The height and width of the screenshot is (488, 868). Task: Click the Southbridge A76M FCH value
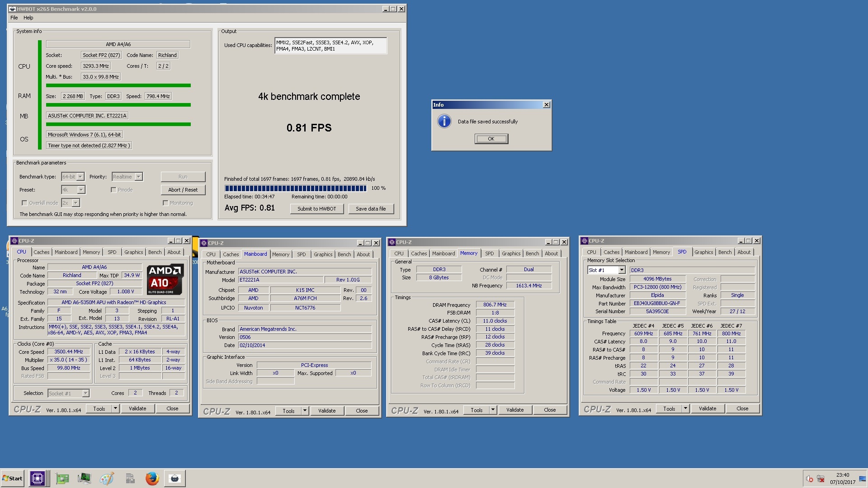point(305,298)
